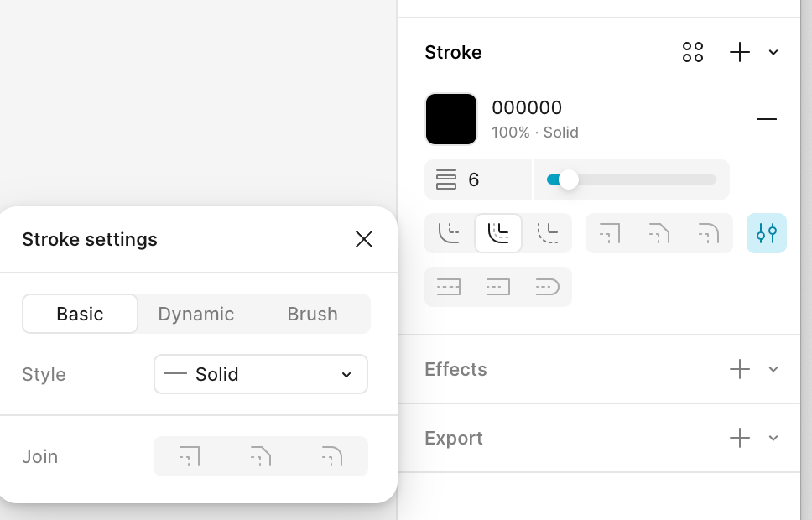Select miter join in Stroke settings popup

pos(190,456)
